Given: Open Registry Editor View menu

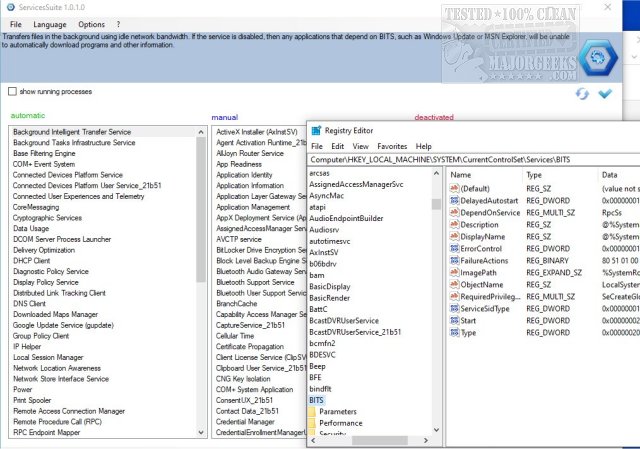Looking at the screenshot, I should pyautogui.click(x=360, y=146).
